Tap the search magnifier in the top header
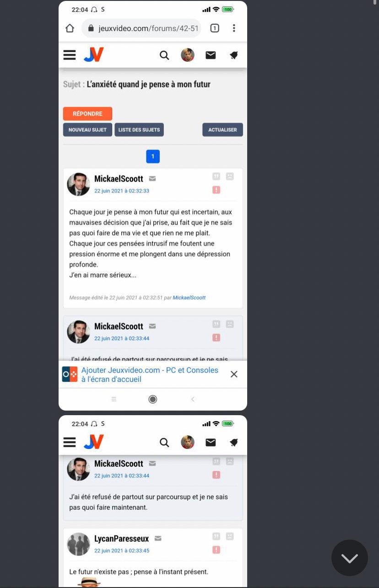 pyautogui.click(x=164, y=55)
